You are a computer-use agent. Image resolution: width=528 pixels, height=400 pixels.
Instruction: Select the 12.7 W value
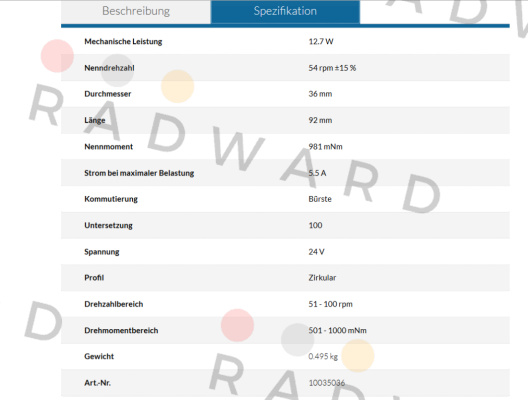point(321,41)
